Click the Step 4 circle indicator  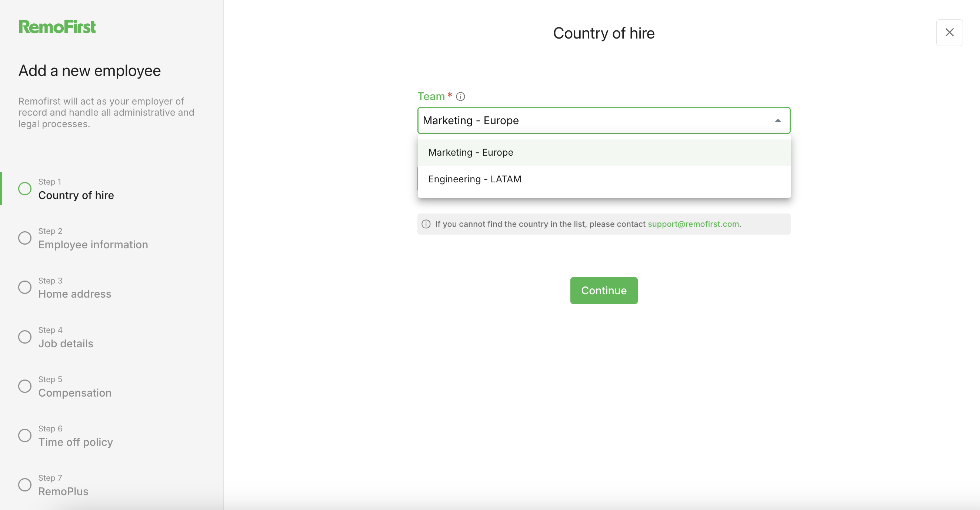(25, 337)
